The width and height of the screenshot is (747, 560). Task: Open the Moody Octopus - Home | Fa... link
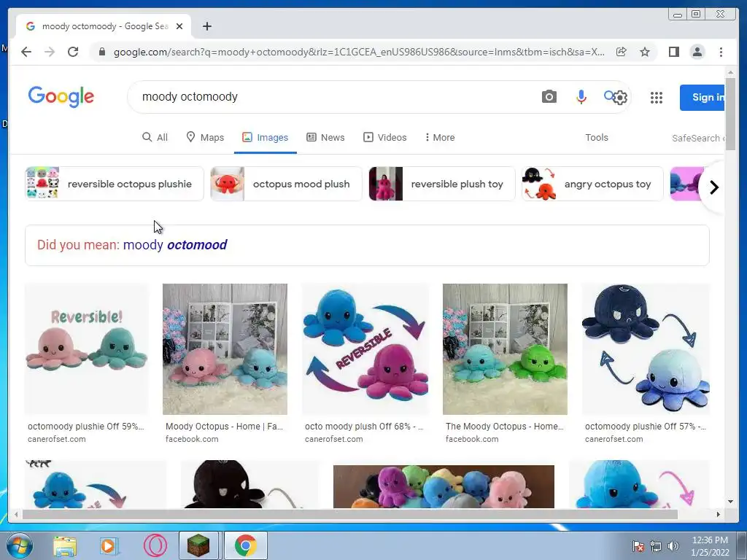coord(224,426)
